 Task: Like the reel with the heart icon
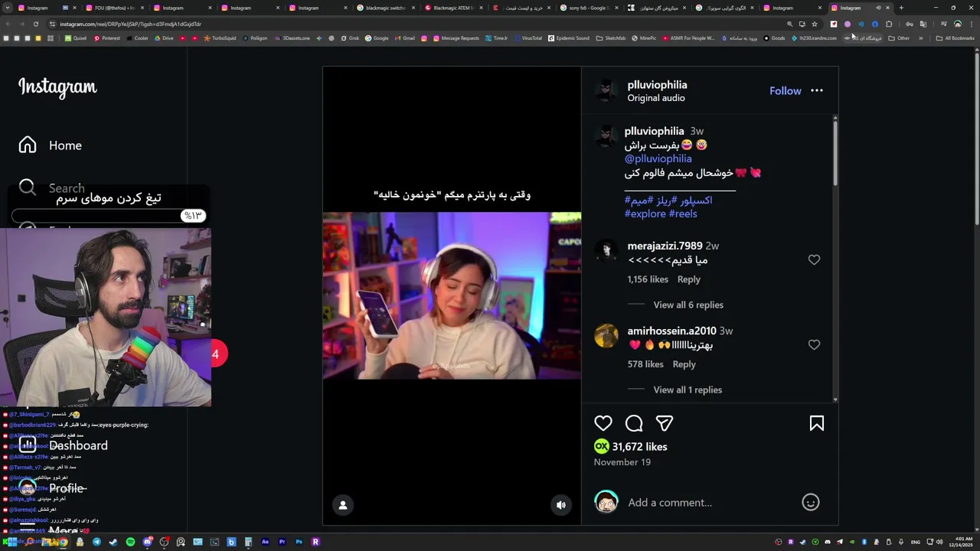coord(603,423)
